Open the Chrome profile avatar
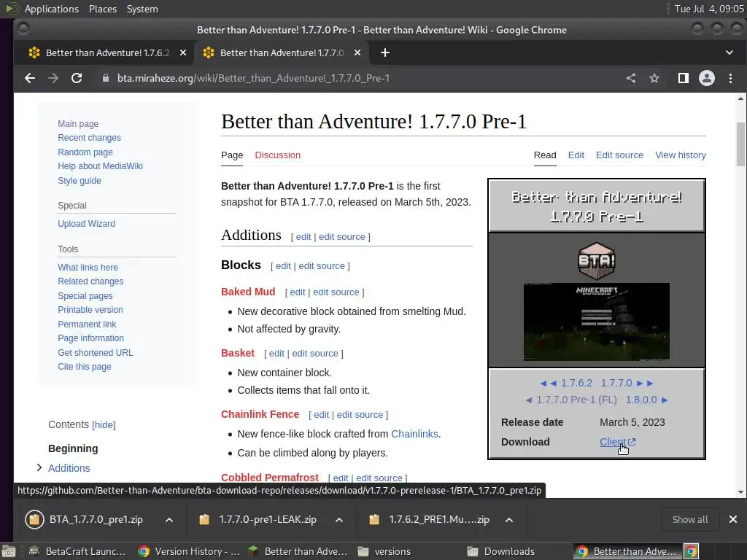747x560 pixels. click(x=706, y=78)
